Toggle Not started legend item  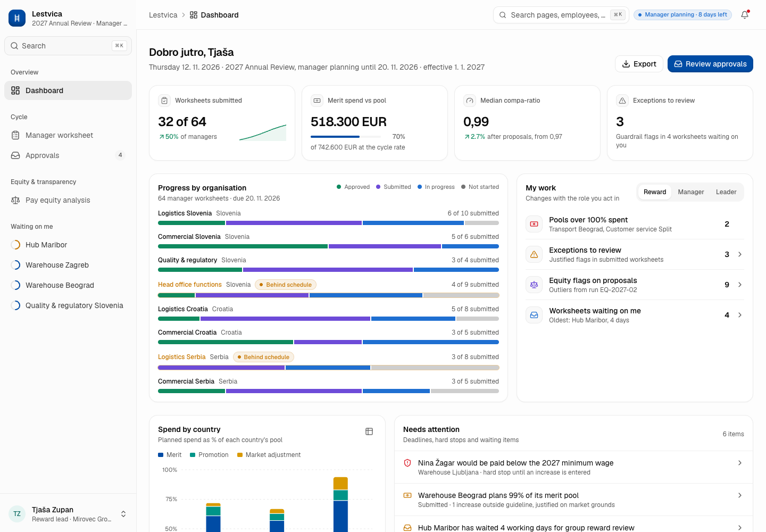point(480,187)
